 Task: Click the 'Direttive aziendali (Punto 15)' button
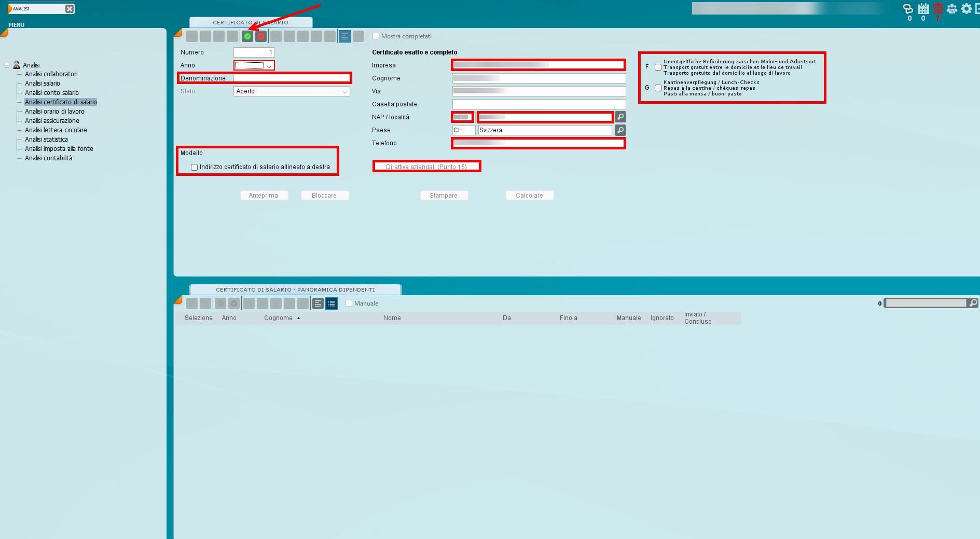click(x=426, y=167)
